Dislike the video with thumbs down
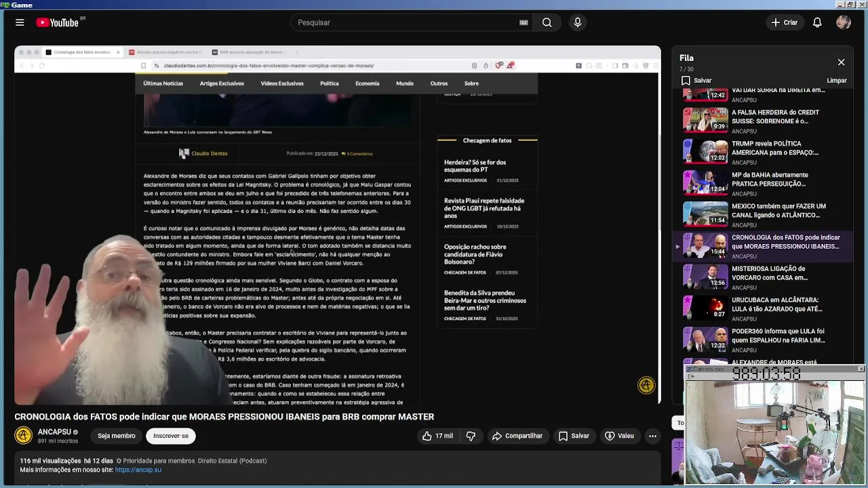 tap(471, 436)
